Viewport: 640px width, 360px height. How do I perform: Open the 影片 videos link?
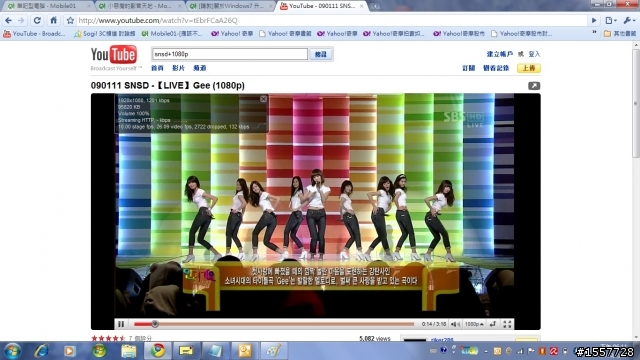[178, 68]
